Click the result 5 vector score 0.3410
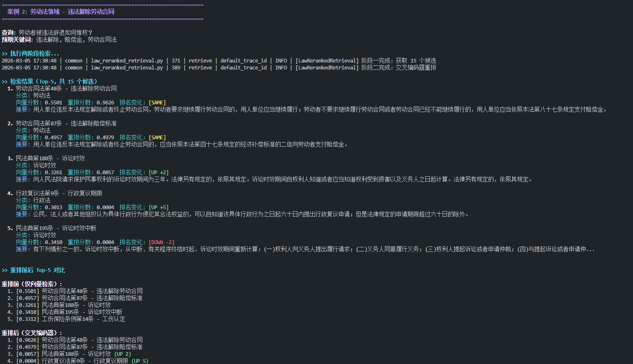 pos(53,242)
